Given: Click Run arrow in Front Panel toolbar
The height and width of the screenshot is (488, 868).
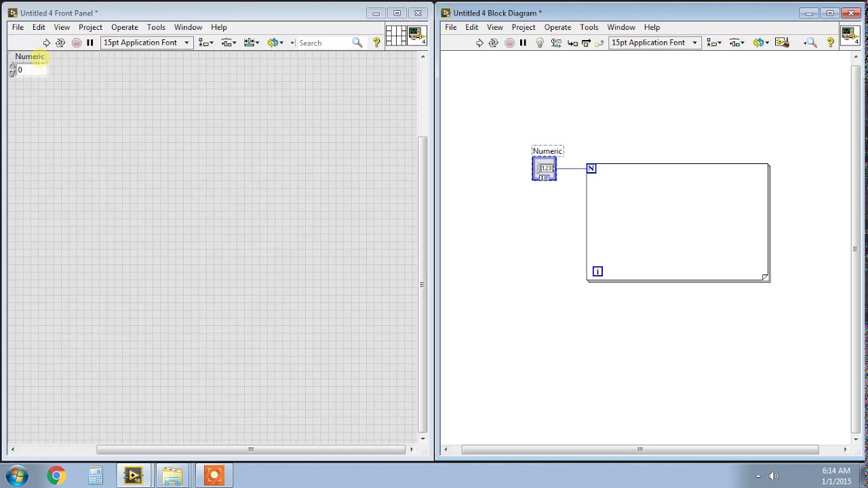Looking at the screenshot, I should 46,43.
